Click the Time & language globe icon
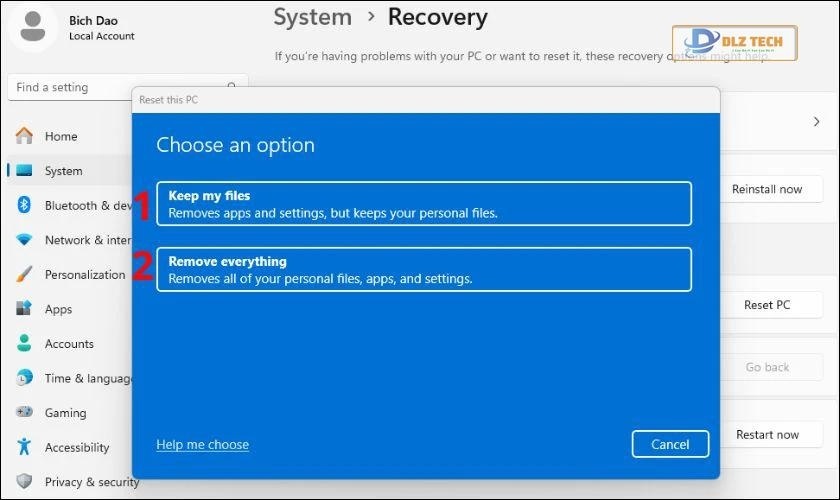 pos(24,378)
